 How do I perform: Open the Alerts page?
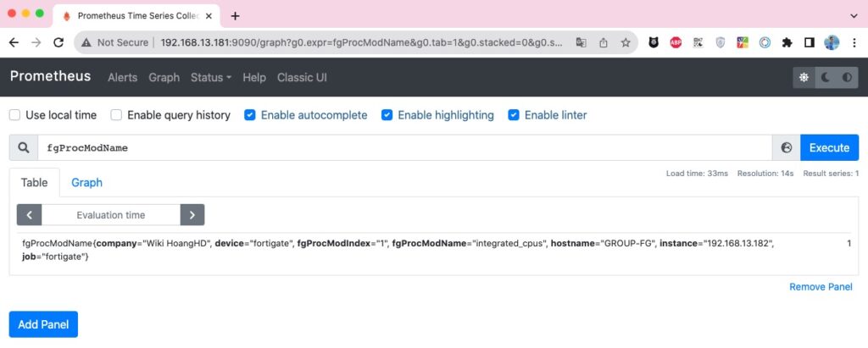click(x=122, y=77)
